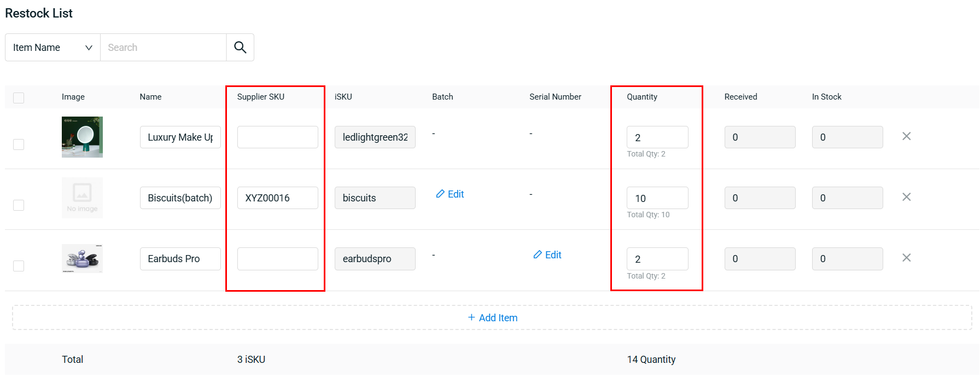Select the Biscuits(batch) row checkbox

pyautogui.click(x=19, y=205)
